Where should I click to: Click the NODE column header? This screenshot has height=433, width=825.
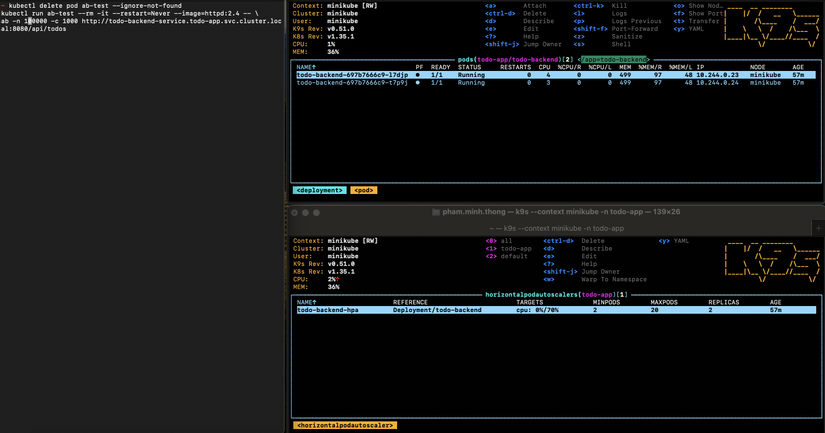point(758,67)
